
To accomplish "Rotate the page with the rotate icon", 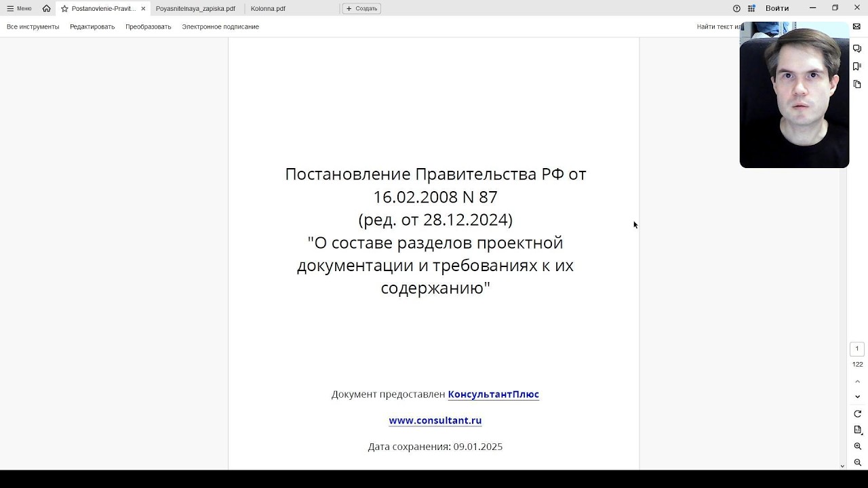I will point(857,413).
